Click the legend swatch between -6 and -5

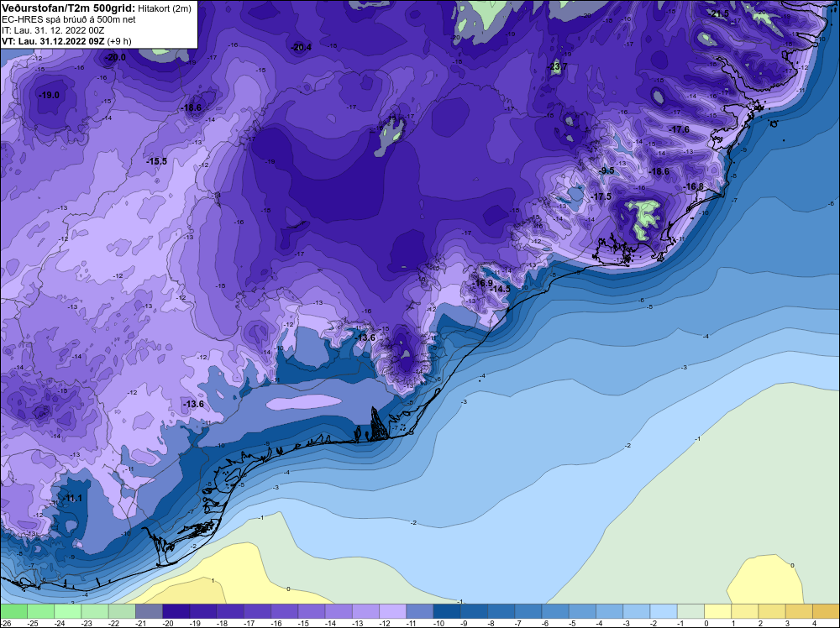(x=555, y=611)
